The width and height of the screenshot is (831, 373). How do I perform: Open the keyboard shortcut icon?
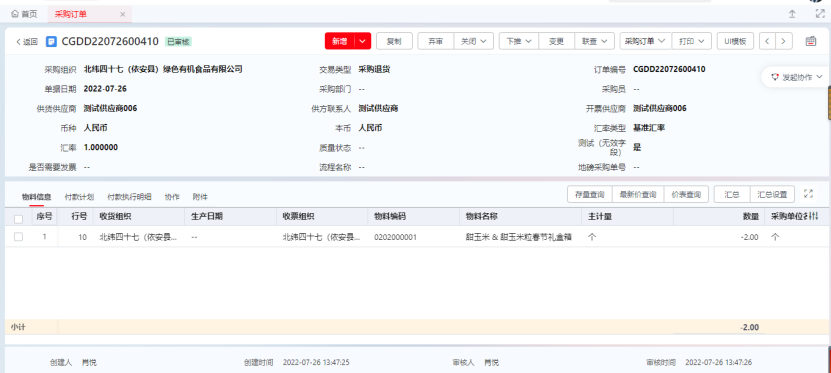coord(811,41)
